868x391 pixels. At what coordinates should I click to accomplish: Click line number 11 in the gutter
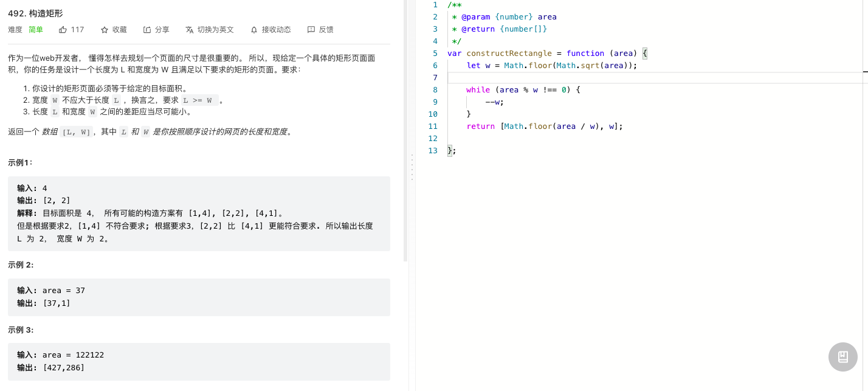tap(433, 126)
